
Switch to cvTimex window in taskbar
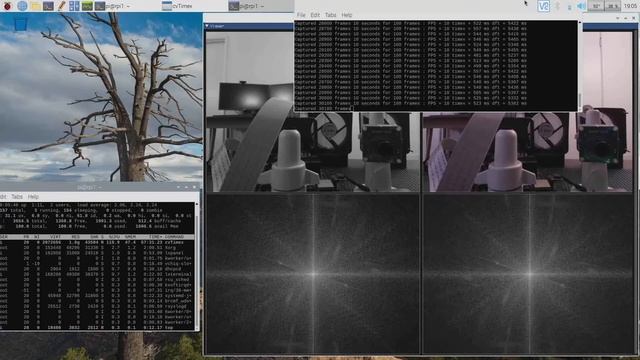click(177, 6)
